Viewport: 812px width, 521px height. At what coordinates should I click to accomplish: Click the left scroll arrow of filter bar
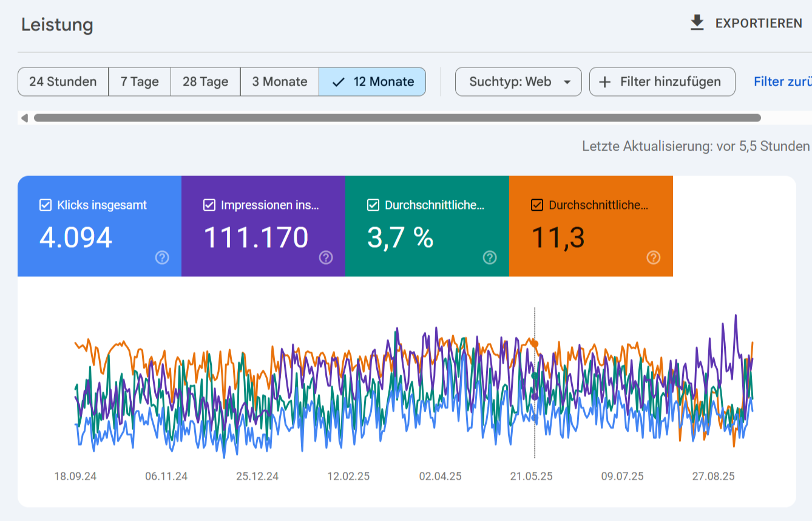tap(24, 118)
